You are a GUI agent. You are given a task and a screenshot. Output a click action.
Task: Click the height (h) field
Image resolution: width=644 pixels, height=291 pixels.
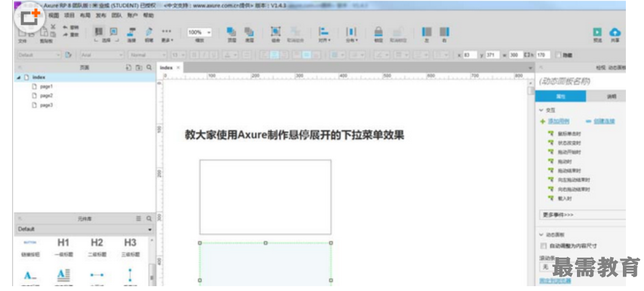point(544,54)
